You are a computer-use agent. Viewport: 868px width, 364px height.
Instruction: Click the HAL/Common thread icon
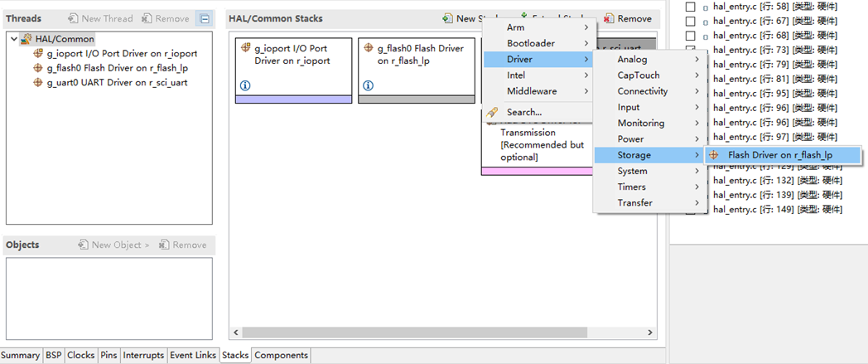(x=27, y=39)
